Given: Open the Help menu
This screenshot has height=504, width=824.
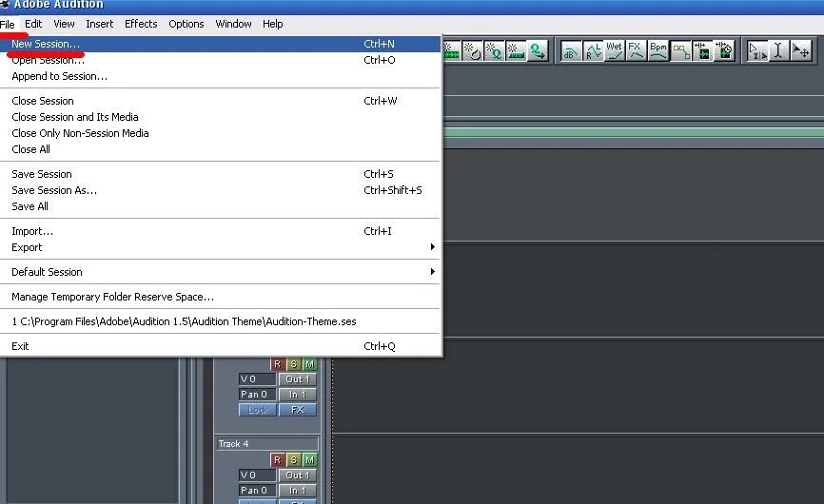Looking at the screenshot, I should pyautogui.click(x=273, y=24).
